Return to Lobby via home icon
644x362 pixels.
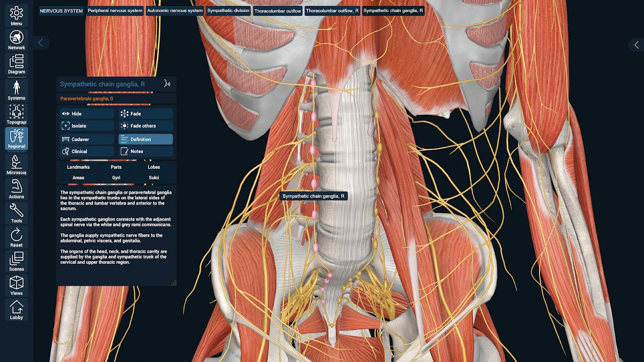coord(17,308)
